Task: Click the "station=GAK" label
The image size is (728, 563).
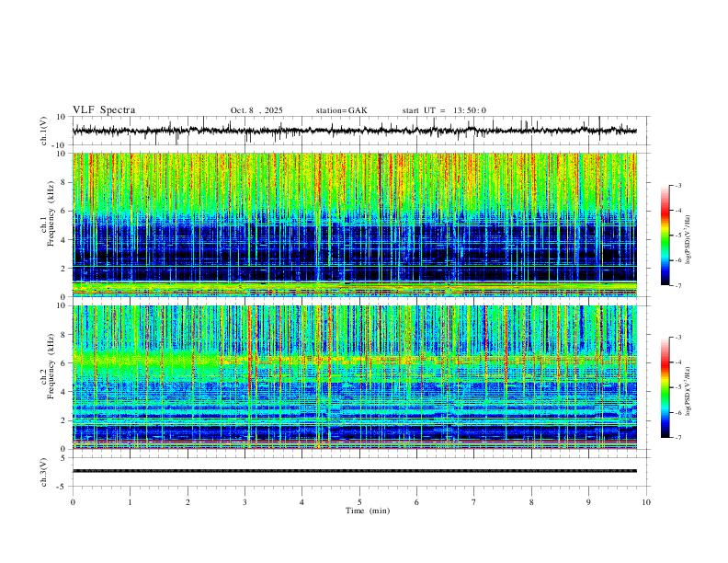Action: pyautogui.click(x=341, y=110)
